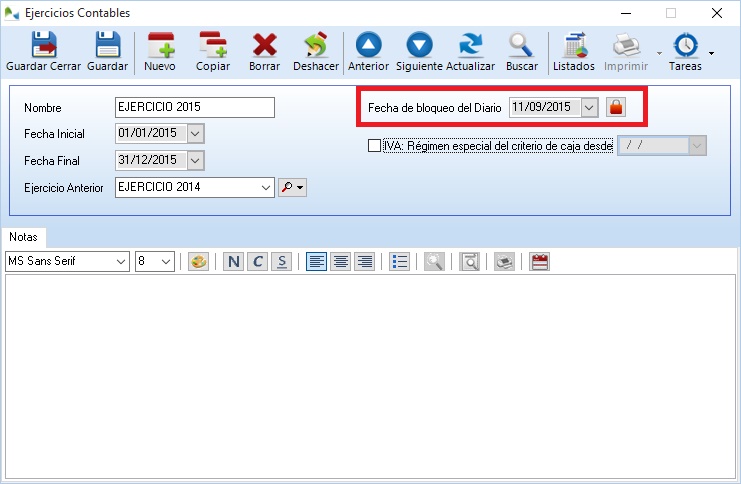Expand the MS Sans Serif font dropdown
The image size is (741, 484).
tap(121, 261)
